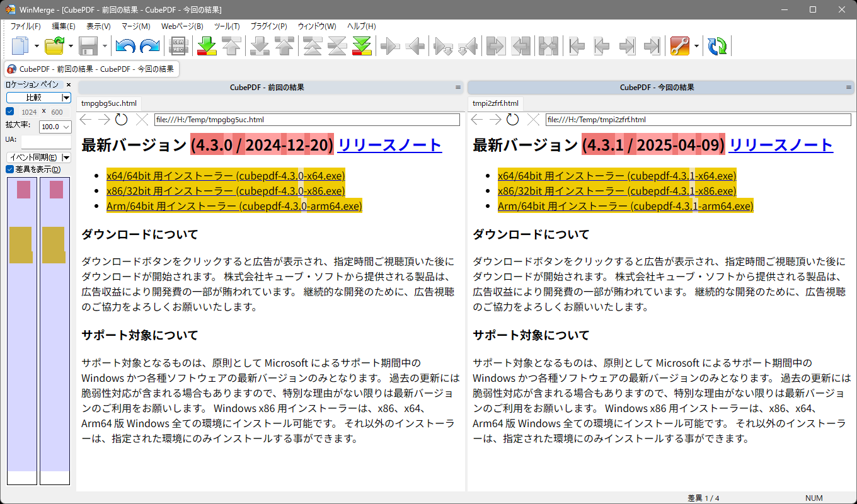Open the 表示(V) menu
The height and width of the screenshot is (504, 857).
click(x=98, y=26)
